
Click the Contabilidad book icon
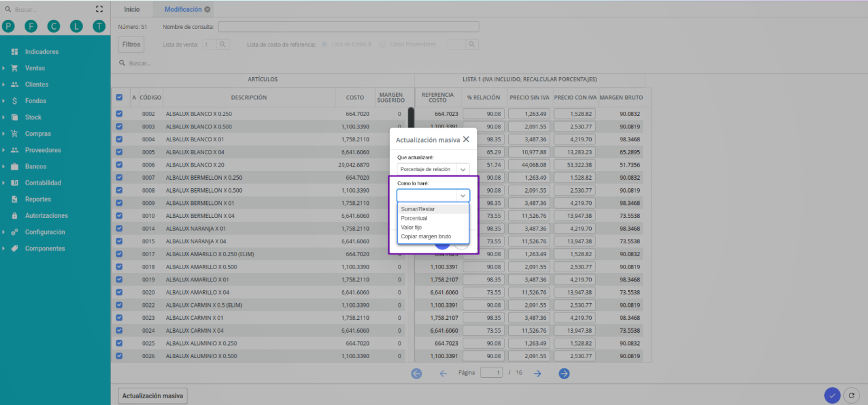(x=15, y=183)
